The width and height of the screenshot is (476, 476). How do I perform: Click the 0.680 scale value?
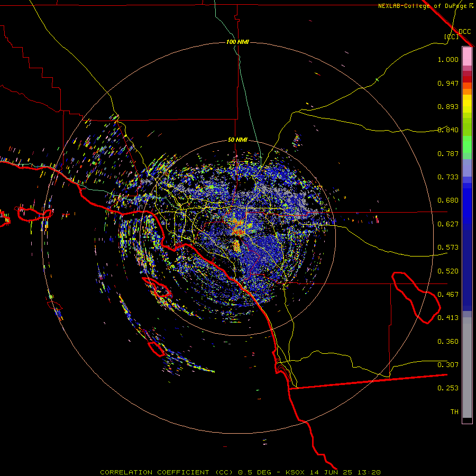[448, 200]
